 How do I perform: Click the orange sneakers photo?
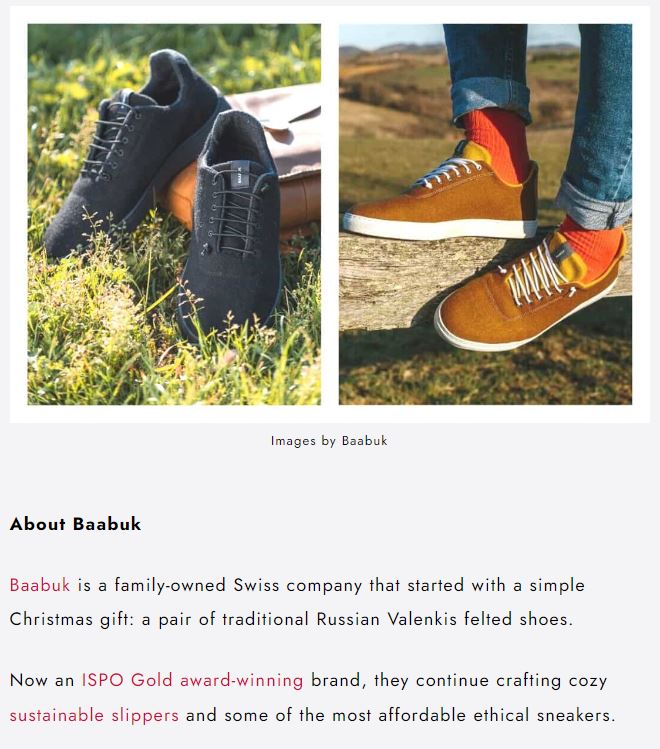485,214
